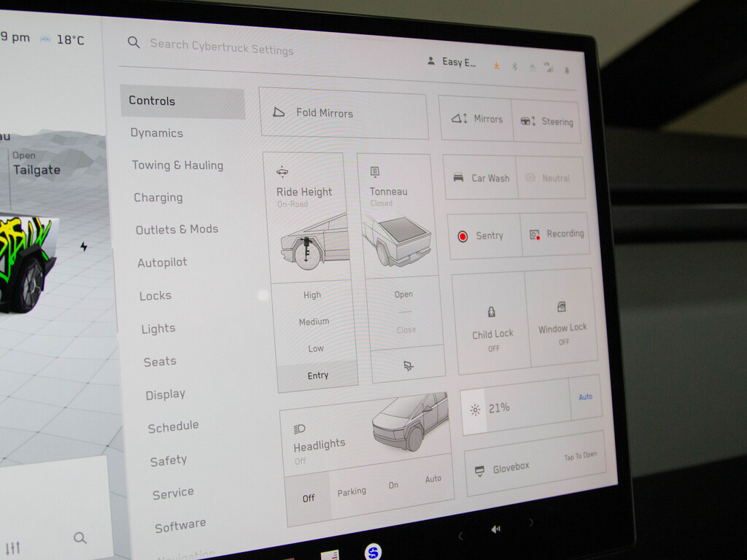Toggle the Child Lock
Screen dimensions: 747x560
[x=492, y=324]
